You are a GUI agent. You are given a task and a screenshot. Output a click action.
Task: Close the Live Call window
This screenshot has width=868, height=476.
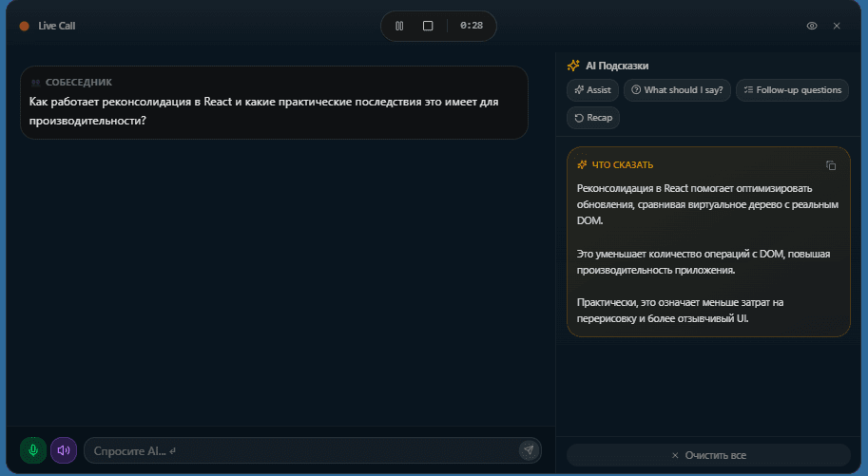coord(837,26)
